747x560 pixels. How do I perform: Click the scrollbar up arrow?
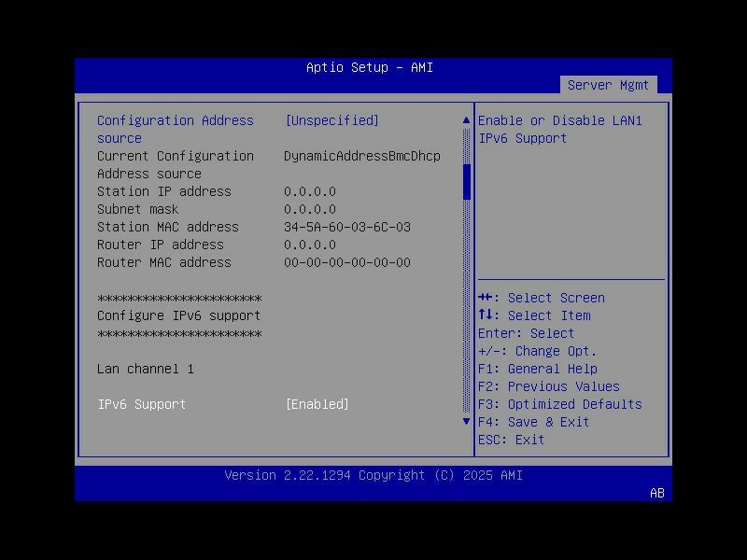point(465,119)
